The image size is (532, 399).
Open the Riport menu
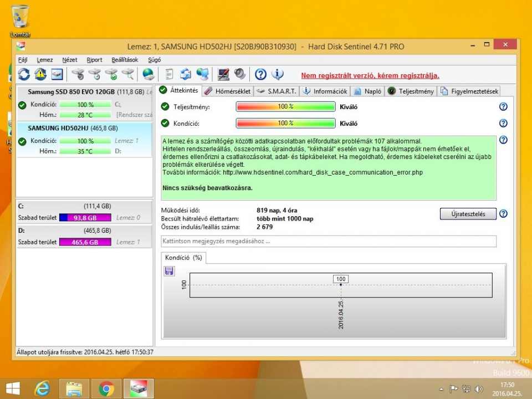pyautogui.click(x=94, y=60)
